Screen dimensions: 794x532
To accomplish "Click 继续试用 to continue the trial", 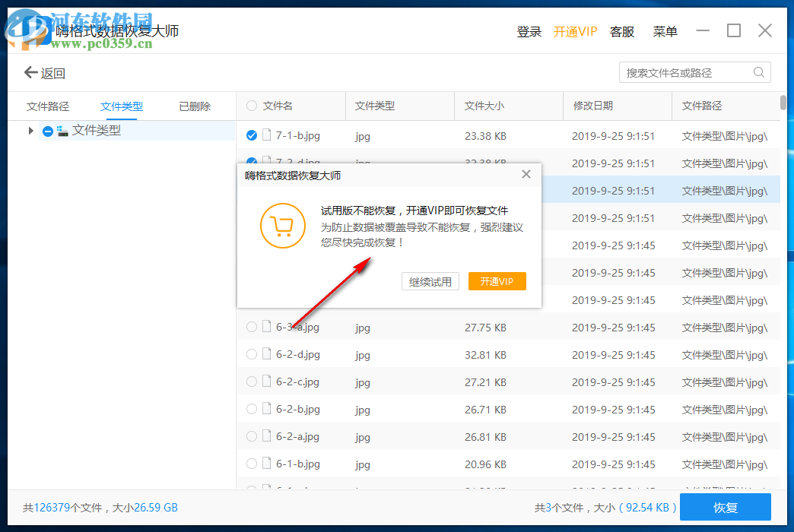I will 430,280.
